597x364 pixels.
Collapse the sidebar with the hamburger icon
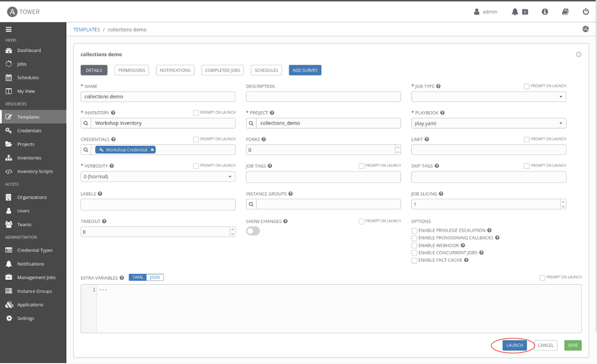[8, 29]
